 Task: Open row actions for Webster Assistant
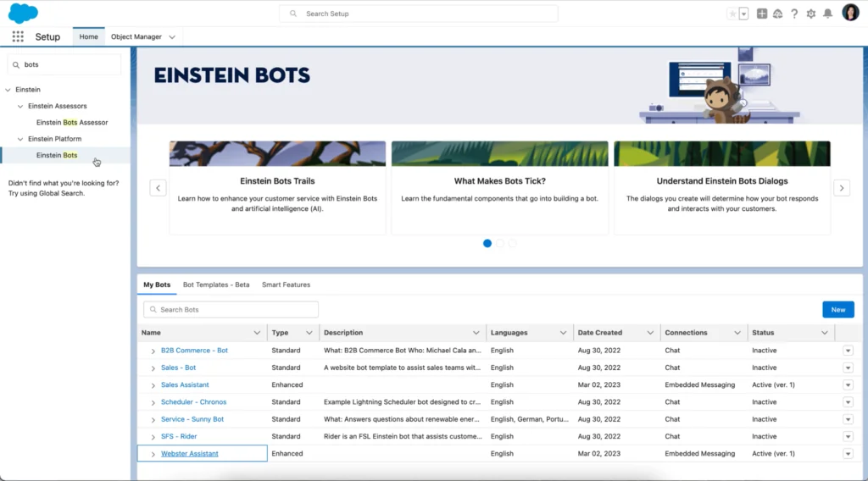(848, 454)
